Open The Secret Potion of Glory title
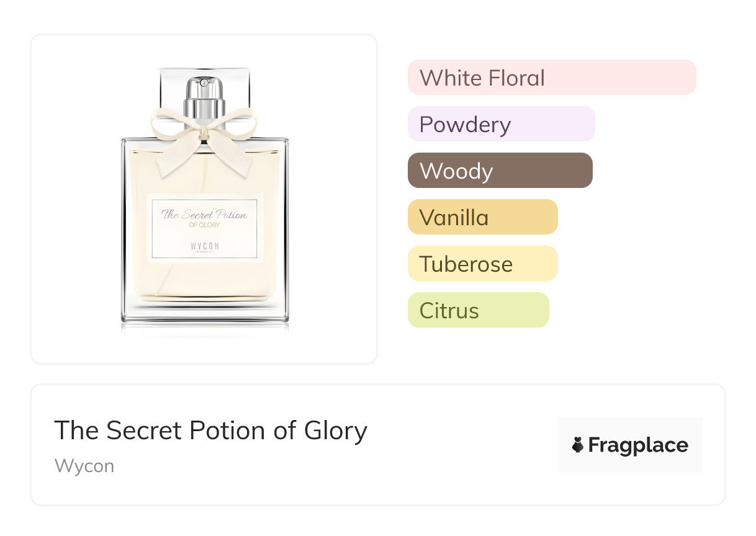This screenshot has width=756, height=536. (210, 431)
